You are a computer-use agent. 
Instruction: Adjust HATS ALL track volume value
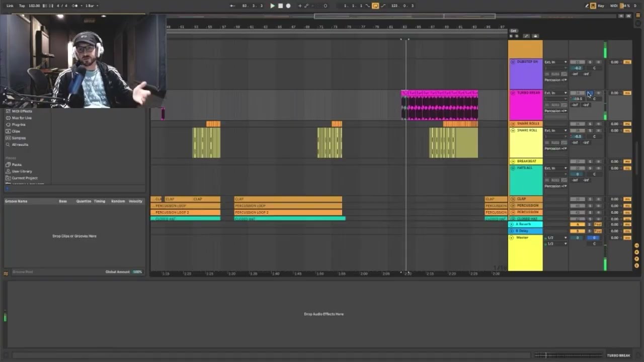578,174
